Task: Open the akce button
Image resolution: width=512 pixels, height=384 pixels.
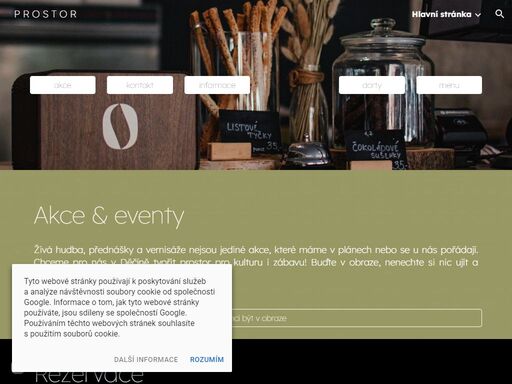Action: tap(63, 85)
